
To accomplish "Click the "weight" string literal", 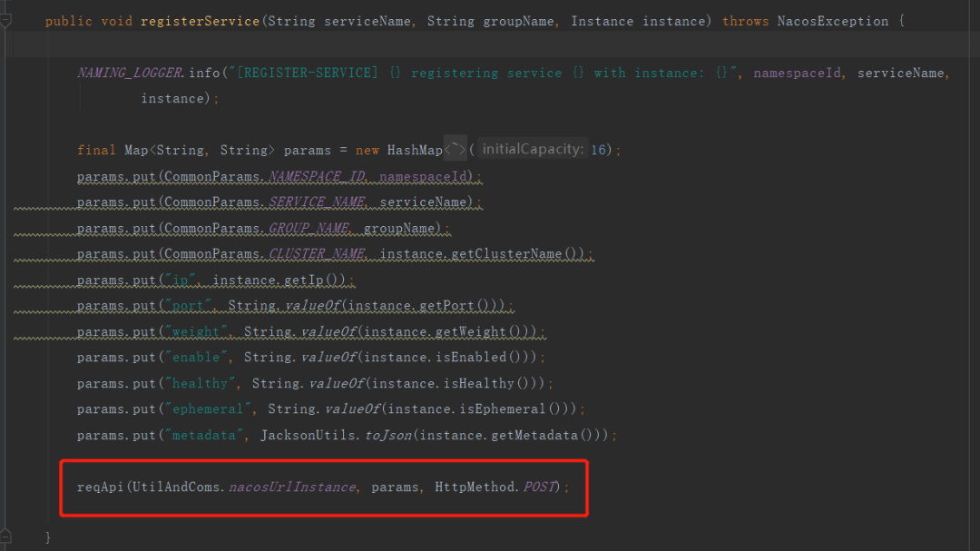I will coord(196,331).
